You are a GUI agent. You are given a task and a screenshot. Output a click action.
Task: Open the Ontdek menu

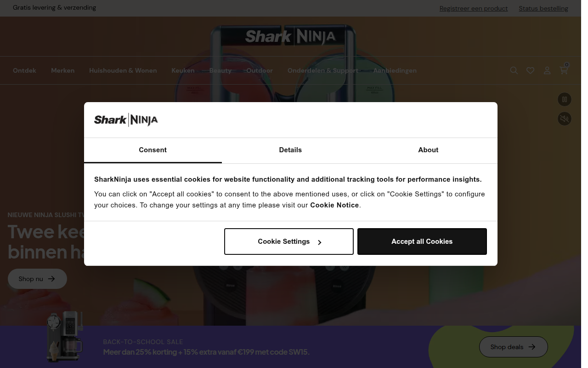[24, 70]
